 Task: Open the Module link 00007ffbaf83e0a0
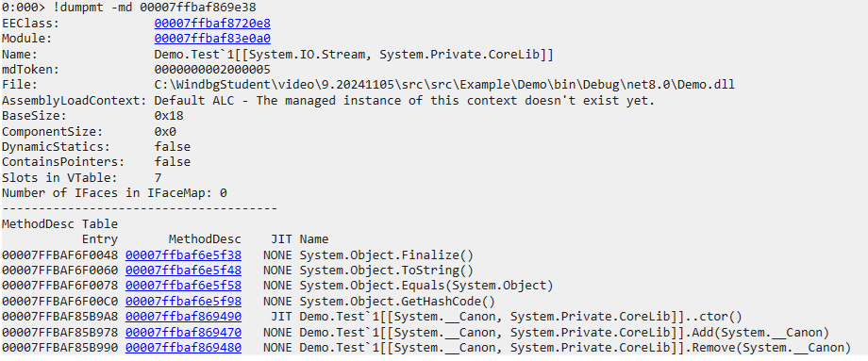click(x=212, y=39)
